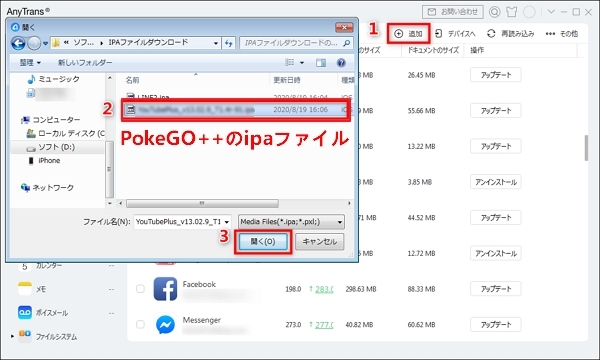Sort by 名前 column header
600x360 pixels.
[132, 80]
